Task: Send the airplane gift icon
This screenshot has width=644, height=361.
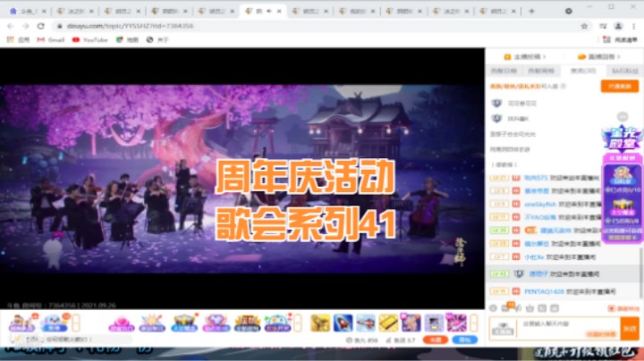Action: (366, 323)
